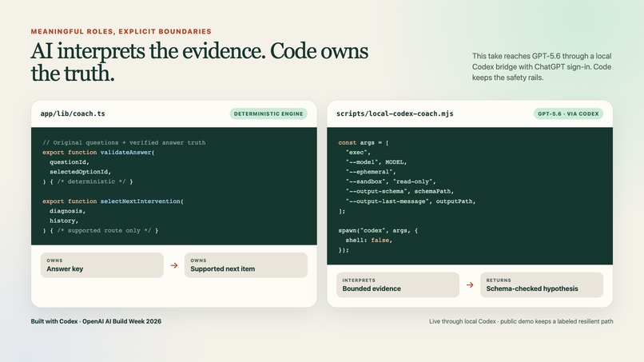Click the comment 'Original questions + verified answer truth'

[x=124, y=142]
